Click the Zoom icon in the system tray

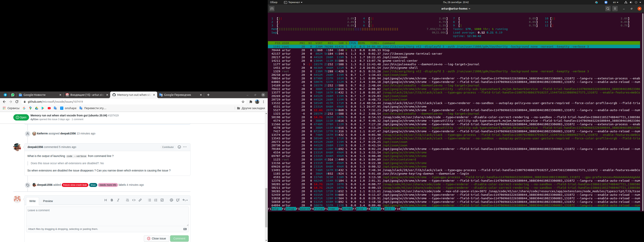606,2
